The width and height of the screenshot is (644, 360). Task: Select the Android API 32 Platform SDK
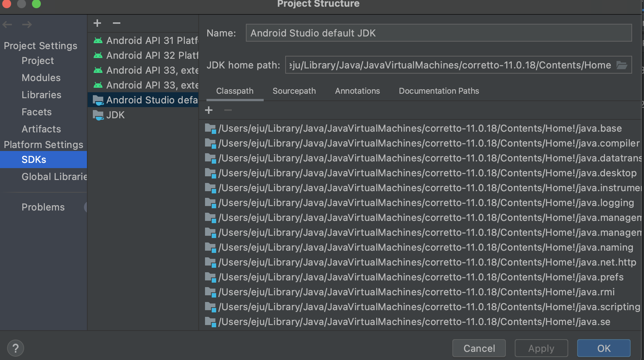(143, 55)
